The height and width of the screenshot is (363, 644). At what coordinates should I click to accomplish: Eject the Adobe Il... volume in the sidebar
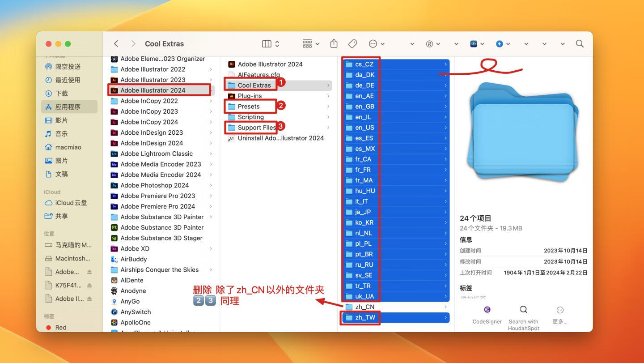[89, 299]
